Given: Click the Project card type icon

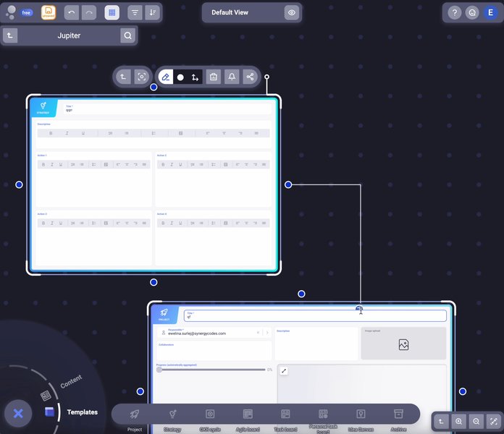Looking at the screenshot, I should pyautogui.click(x=164, y=314).
